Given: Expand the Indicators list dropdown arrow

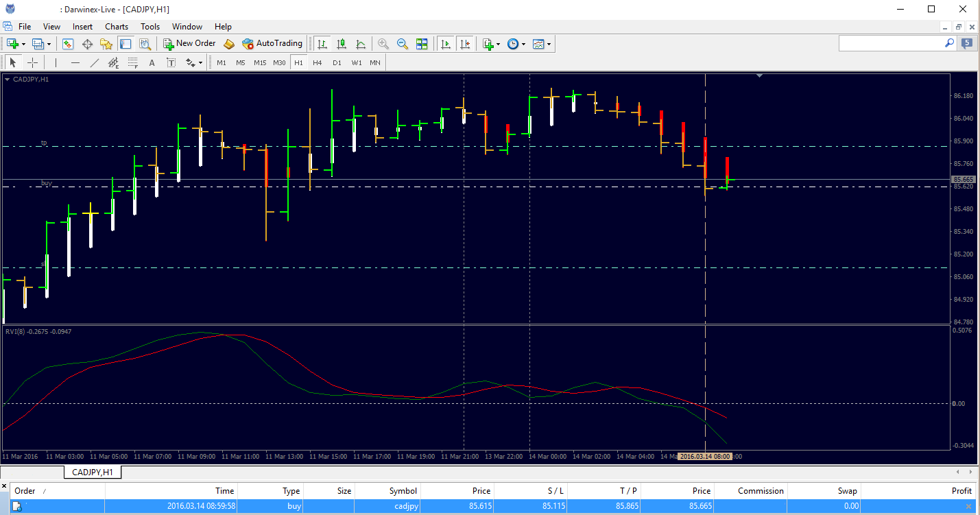Looking at the screenshot, I should [x=499, y=44].
